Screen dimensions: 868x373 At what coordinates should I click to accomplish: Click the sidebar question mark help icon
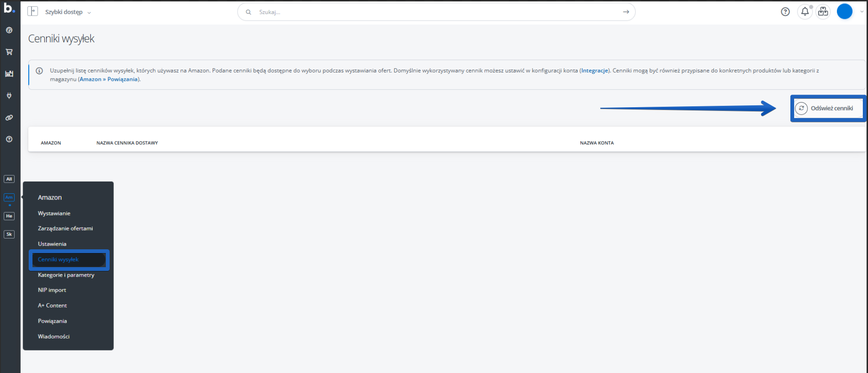[9, 139]
